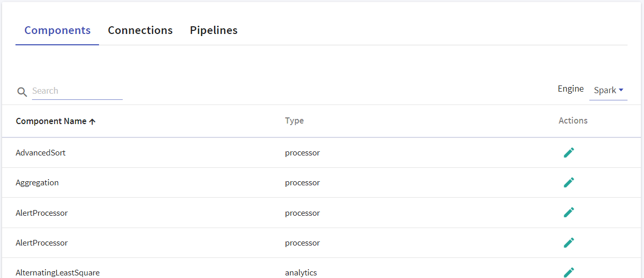Screen dimensions: 644x278
Task: Click the search magnifier icon
Action: pyautogui.click(x=22, y=92)
